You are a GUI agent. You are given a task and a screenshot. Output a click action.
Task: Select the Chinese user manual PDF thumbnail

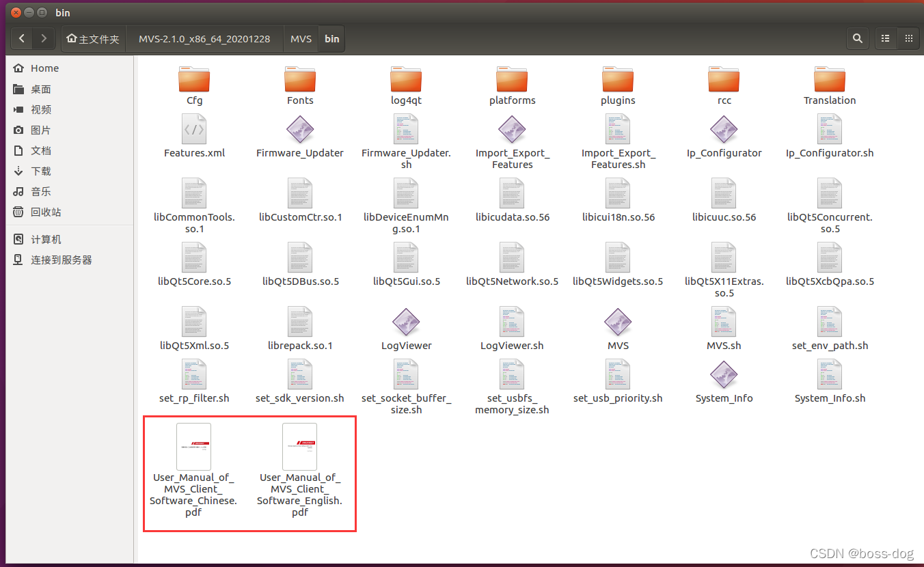pos(193,446)
